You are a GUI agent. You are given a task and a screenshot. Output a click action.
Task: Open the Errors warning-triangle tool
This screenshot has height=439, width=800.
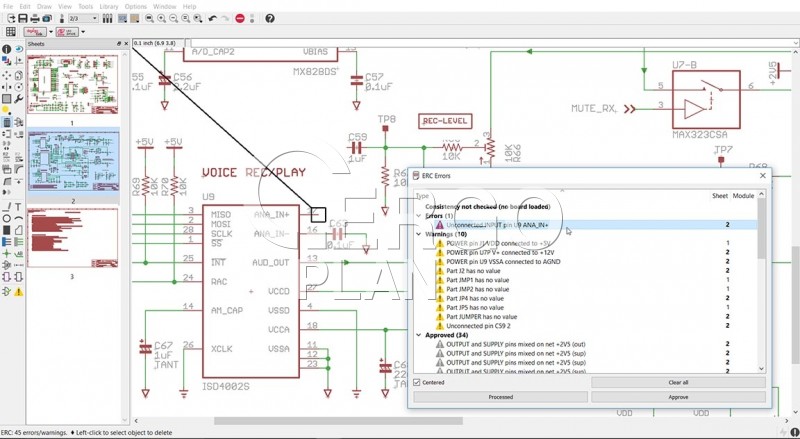point(19,292)
